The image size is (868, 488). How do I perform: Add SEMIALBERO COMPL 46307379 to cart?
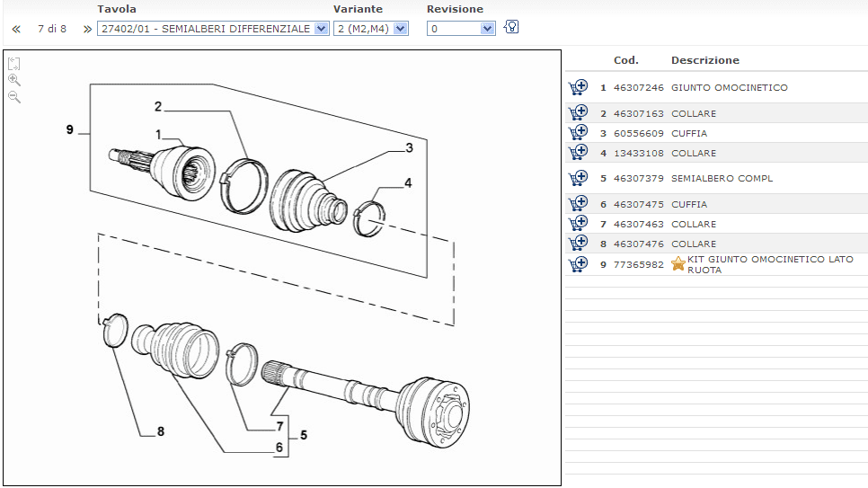click(578, 178)
